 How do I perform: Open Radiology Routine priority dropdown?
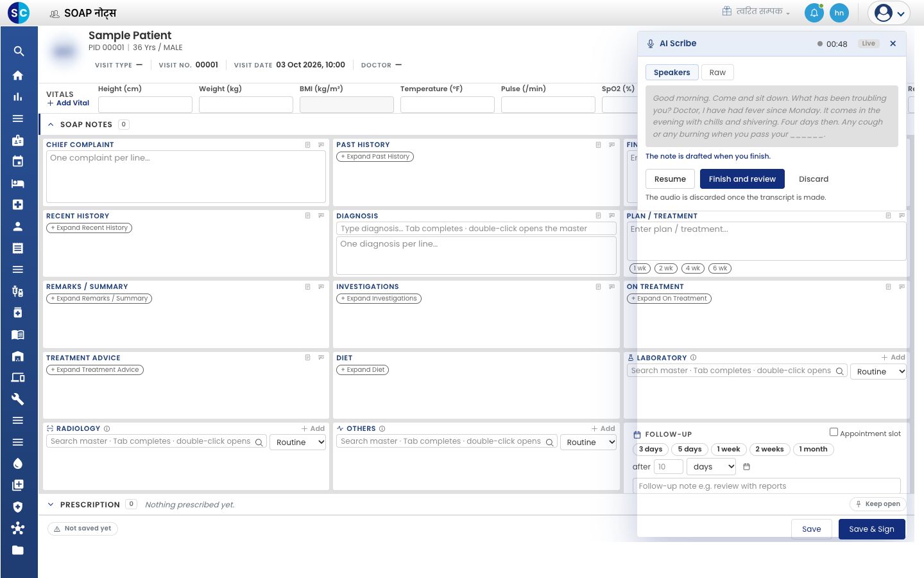[298, 442]
